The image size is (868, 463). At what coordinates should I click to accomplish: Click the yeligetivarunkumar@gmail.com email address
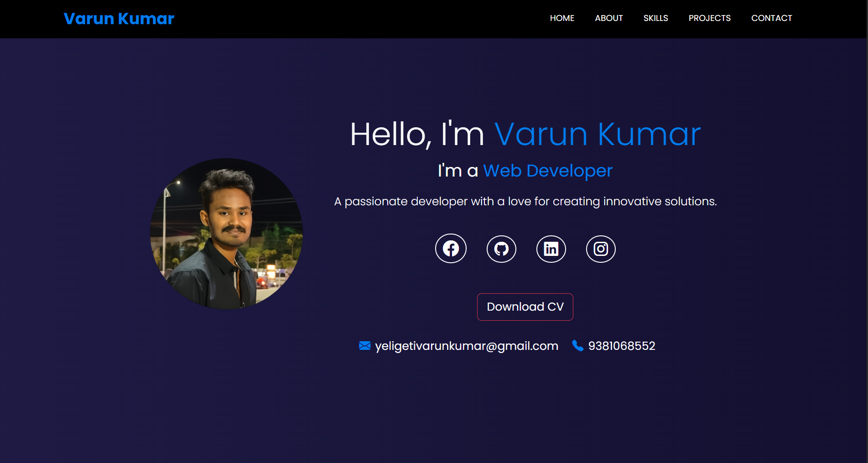[x=466, y=346]
